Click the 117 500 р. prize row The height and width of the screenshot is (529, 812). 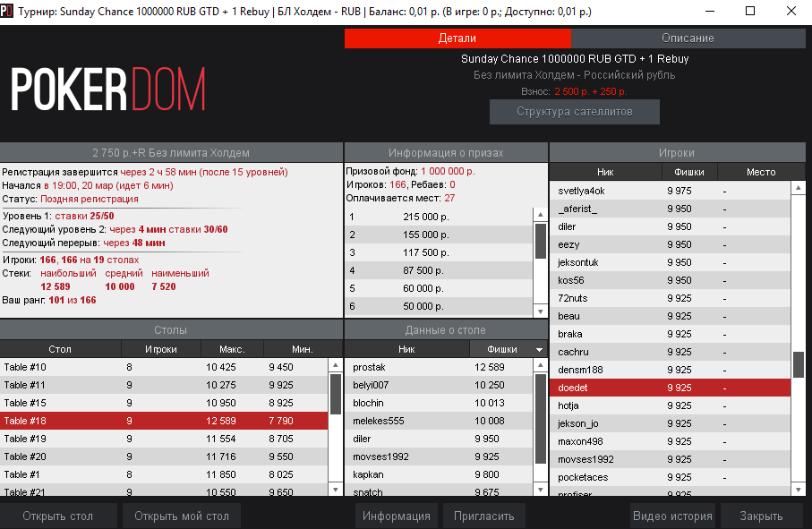pos(439,252)
